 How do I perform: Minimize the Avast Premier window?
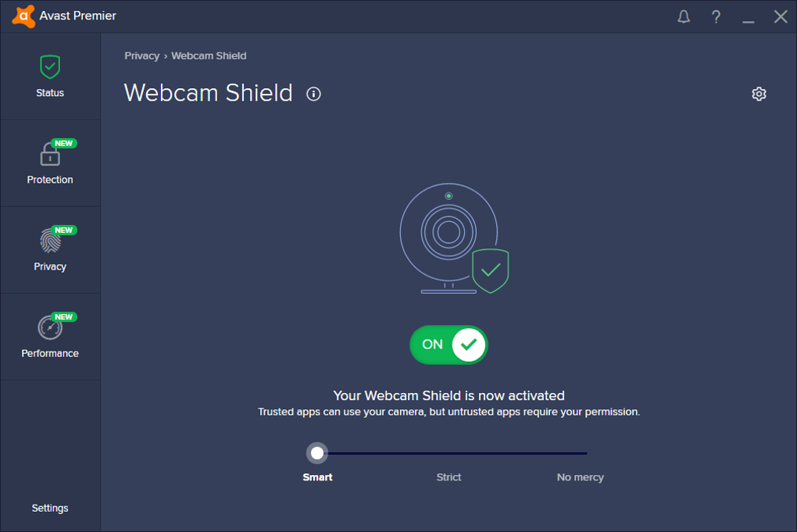(x=749, y=17)
